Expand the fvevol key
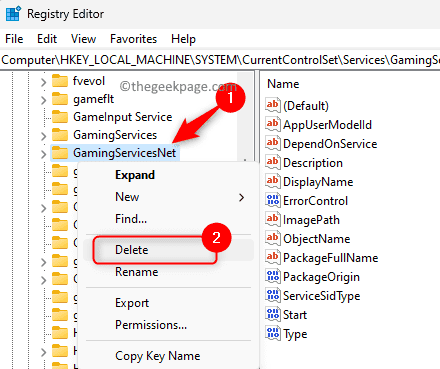 pyautogui.click(x=43, y=82)
